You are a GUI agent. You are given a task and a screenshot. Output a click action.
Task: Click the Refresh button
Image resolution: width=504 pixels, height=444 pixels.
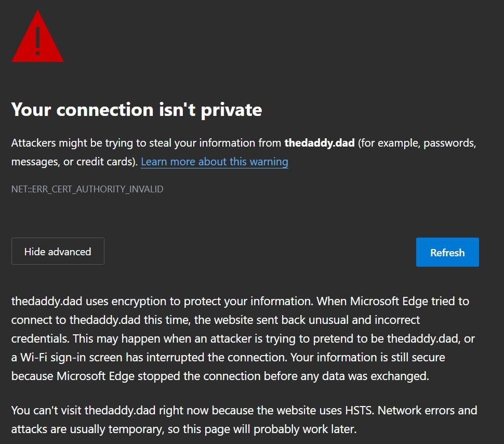447,252
